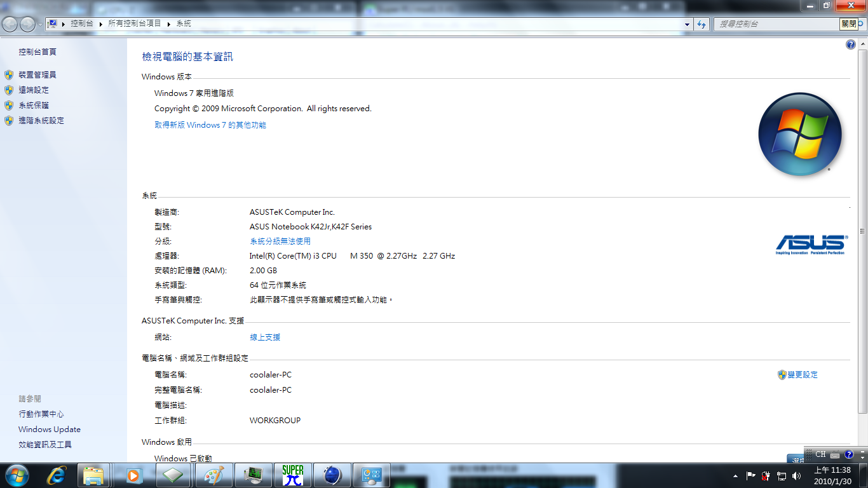Viewport: 868px width, 488px height.
Task: Click shield icon next to 變更設定
Action: 782,375
